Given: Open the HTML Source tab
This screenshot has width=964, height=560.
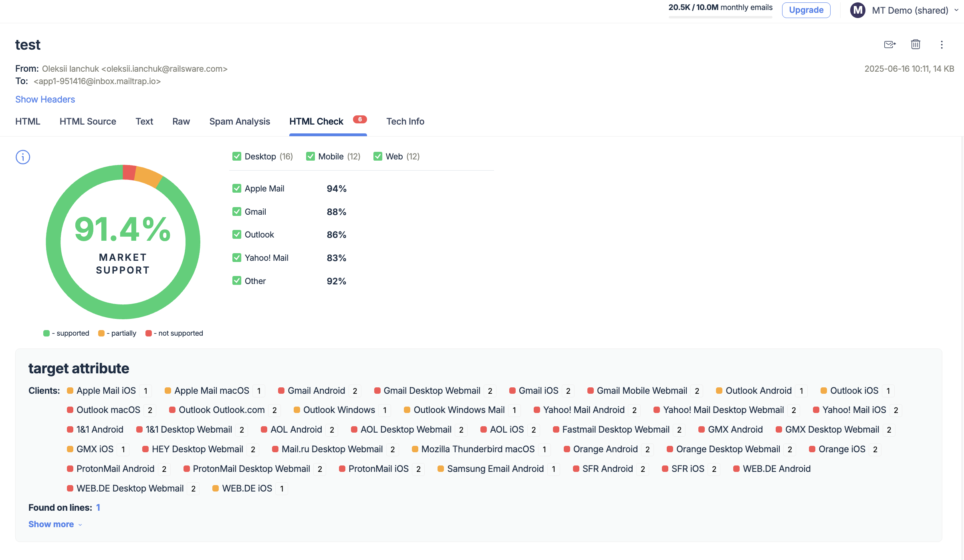Looking at the screenshot, I should tap(88, 121).
